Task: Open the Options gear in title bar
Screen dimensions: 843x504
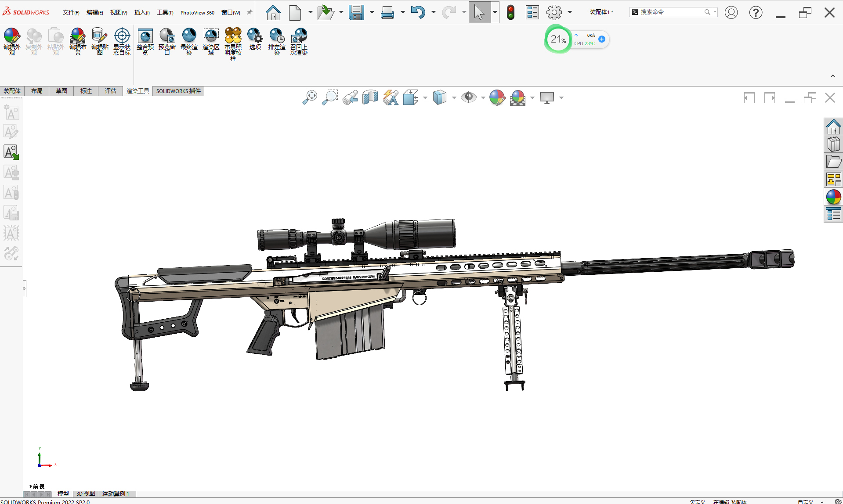Action: 554,12
